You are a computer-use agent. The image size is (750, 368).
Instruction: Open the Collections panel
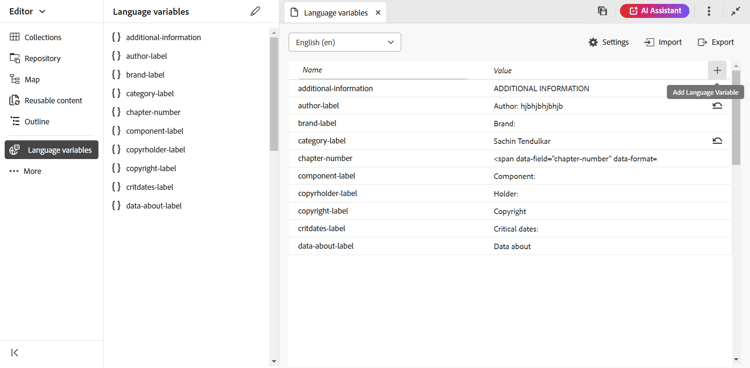tap(36, 37)
